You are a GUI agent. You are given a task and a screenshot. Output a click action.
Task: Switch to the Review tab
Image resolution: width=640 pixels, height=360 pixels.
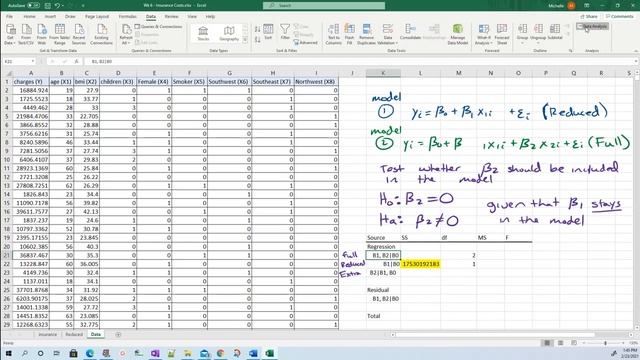click(171, 17)
